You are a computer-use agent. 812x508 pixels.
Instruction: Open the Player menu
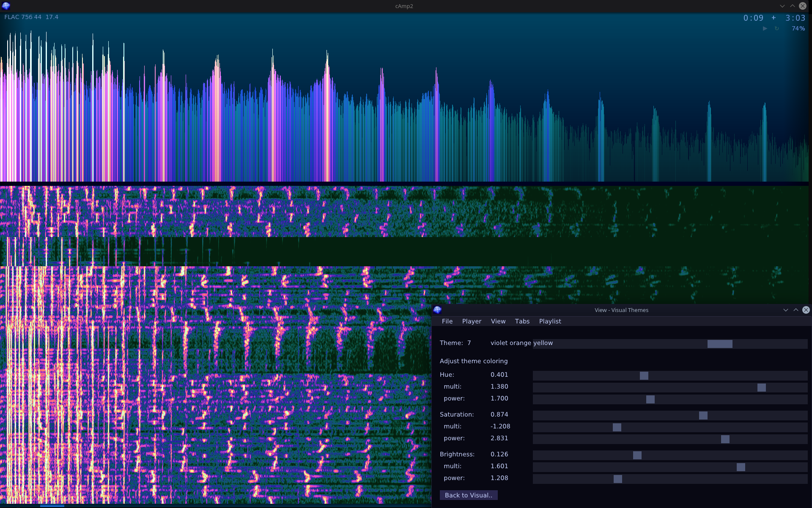click(472, 321)
